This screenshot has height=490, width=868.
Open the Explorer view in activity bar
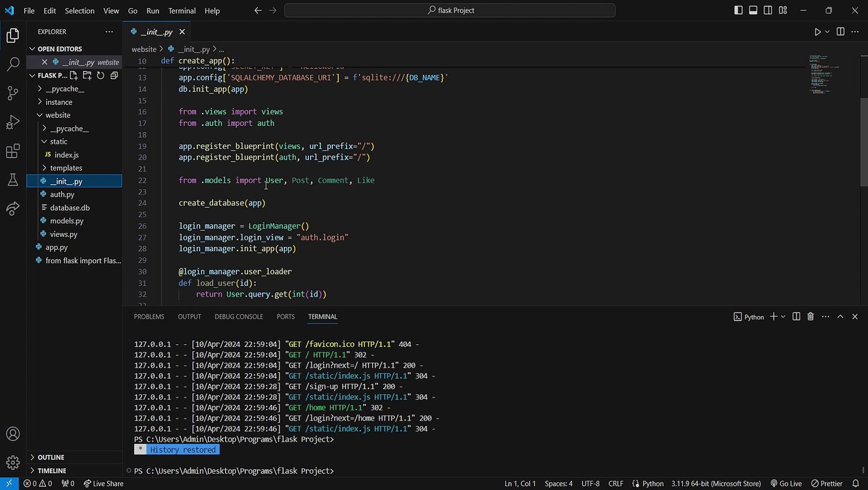pyautogui.click(x=13, y=36)
